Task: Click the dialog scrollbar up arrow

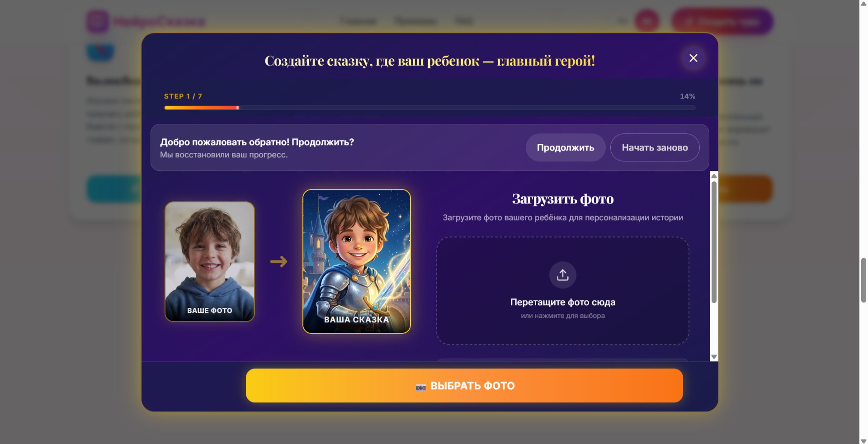Action: (714, 175)
